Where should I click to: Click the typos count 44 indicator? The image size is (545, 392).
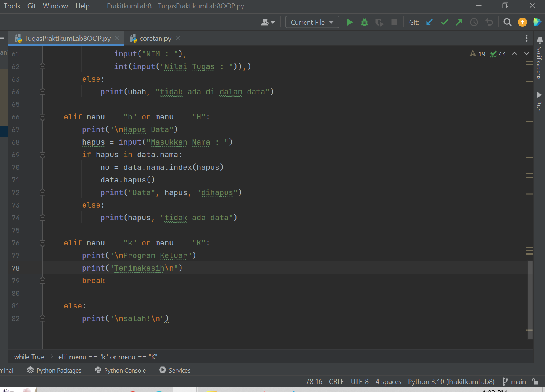click(498, 54)
